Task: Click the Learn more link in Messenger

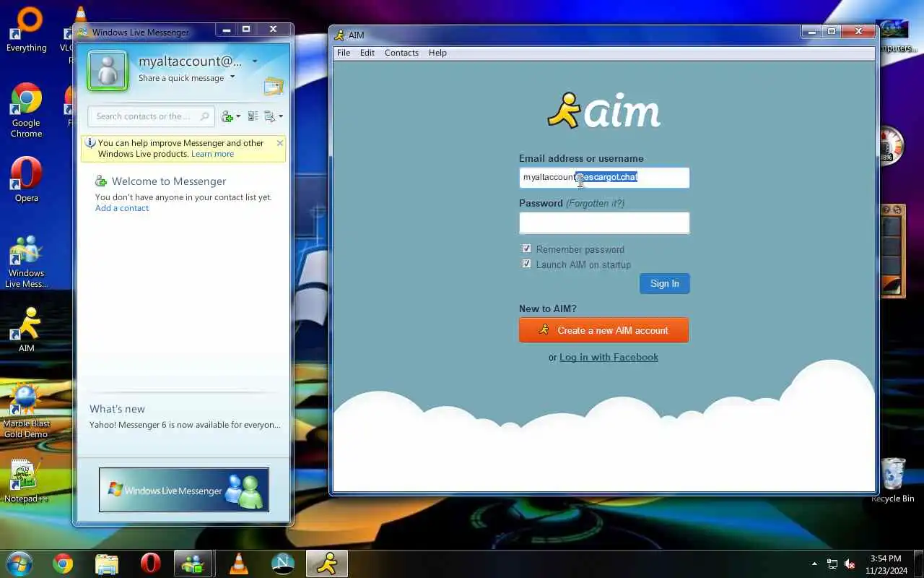Action: (x=212, y=154)
